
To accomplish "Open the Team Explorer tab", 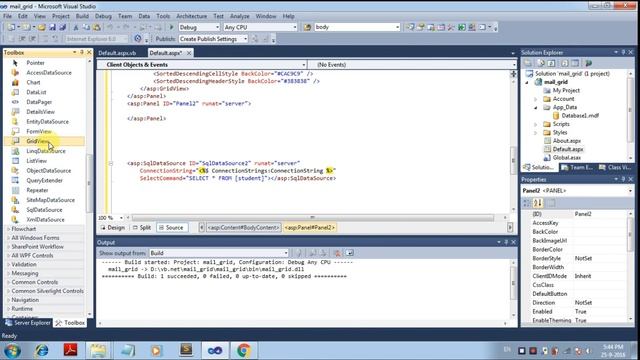I will pos(577,167).
